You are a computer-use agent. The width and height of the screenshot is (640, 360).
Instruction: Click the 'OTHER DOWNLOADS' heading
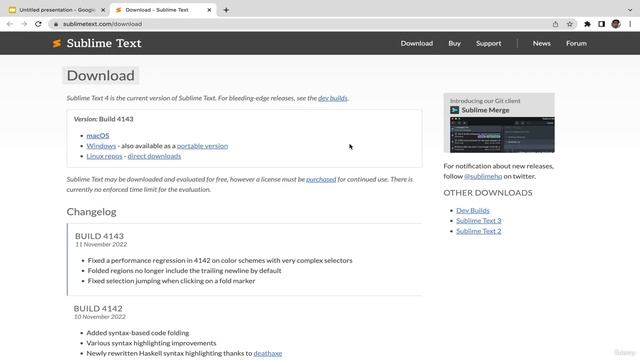488,193
